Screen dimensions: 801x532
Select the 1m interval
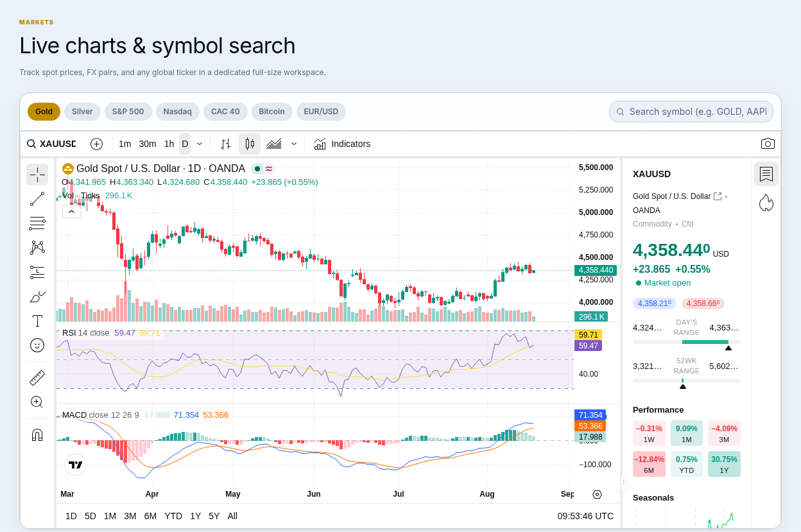click(125, 144)
